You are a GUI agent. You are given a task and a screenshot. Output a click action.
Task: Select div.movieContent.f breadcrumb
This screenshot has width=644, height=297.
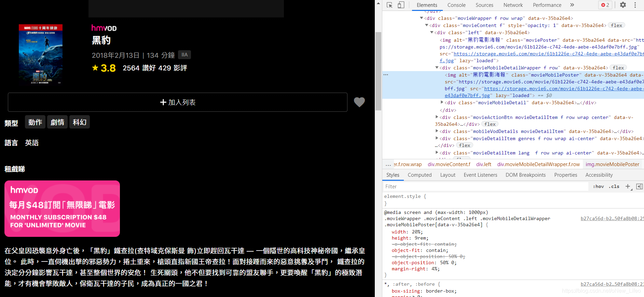click(449, 164)
